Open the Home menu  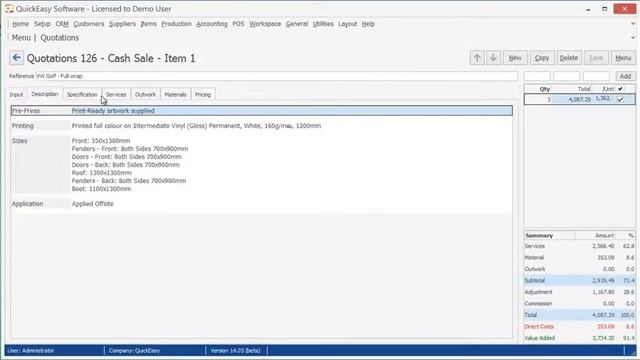20,24
